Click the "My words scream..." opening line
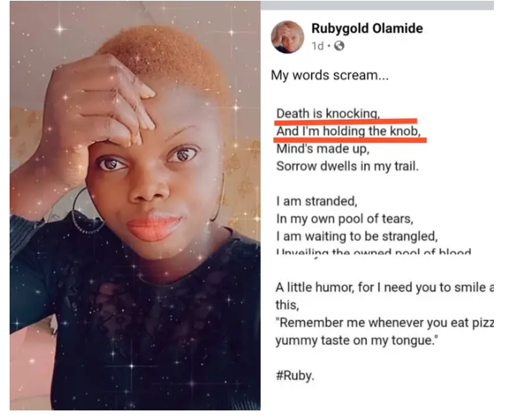The height and width of the screenshot is (420, 505). pyautogui.click(x=330, y=75)
